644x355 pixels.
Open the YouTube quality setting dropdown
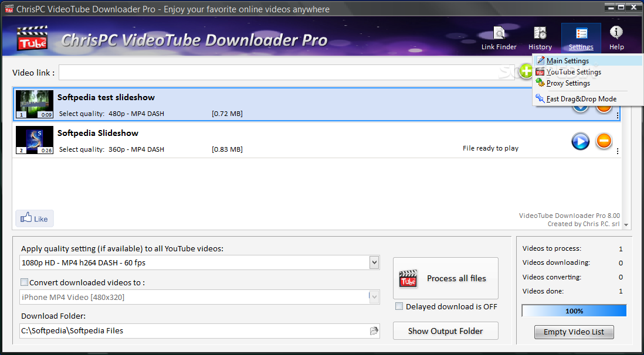(374, 262)
